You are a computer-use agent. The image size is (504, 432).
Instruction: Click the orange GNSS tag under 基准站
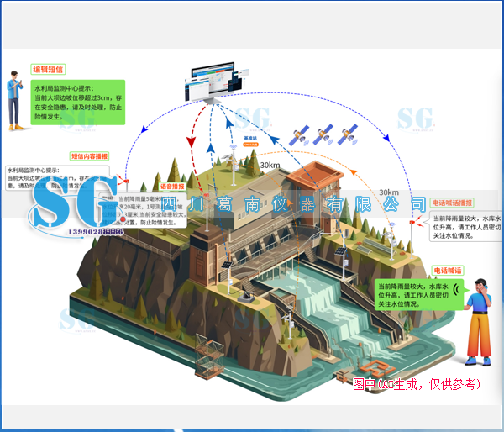click(x=250, y=145)
